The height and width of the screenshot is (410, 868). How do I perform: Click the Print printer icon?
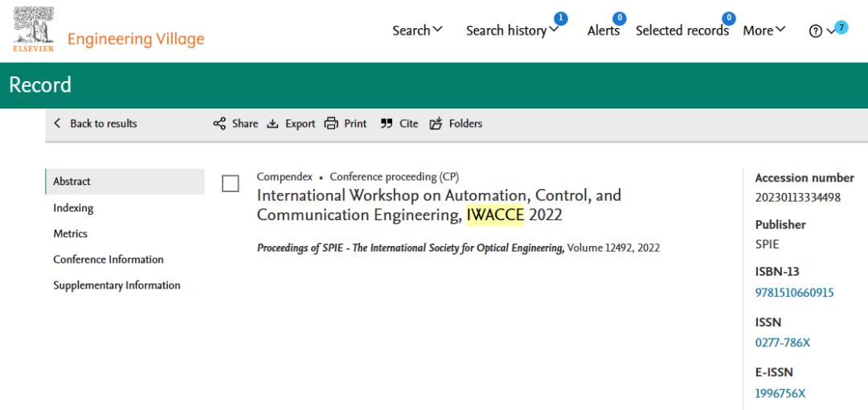(331, 124)
